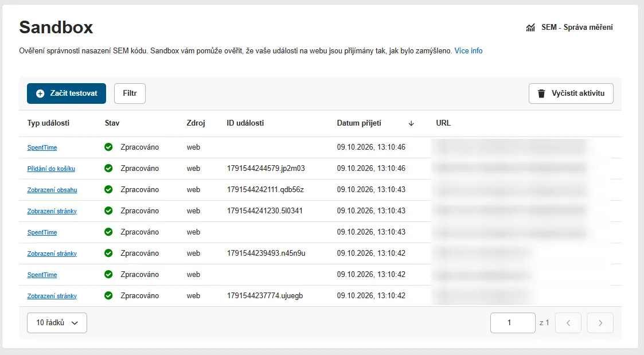The height and width of the screenshot is (355, 644).
Task: Open the Zobrazení obsahu event
Action: [52, 190]
